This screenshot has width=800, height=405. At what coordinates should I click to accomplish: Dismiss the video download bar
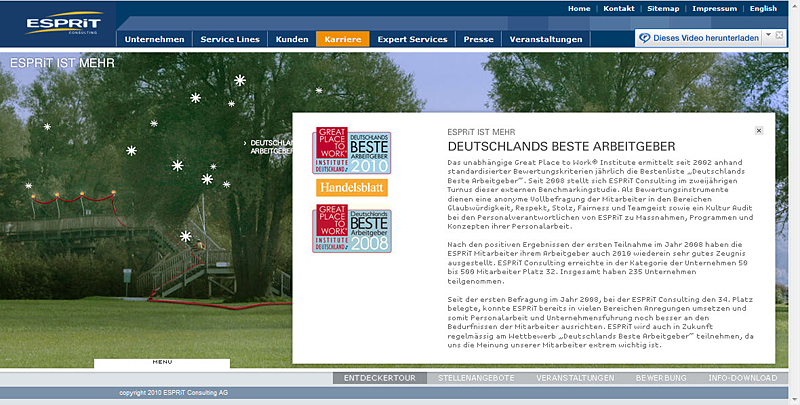tap(780, 35)
